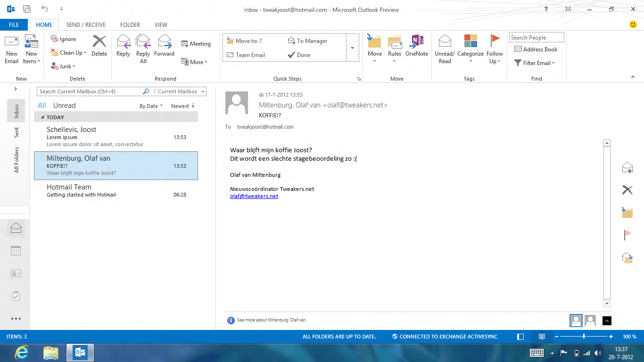644x362 pixels.
Task: Open the Current Mailbox scope dropdown
Action: pos(181,91)
